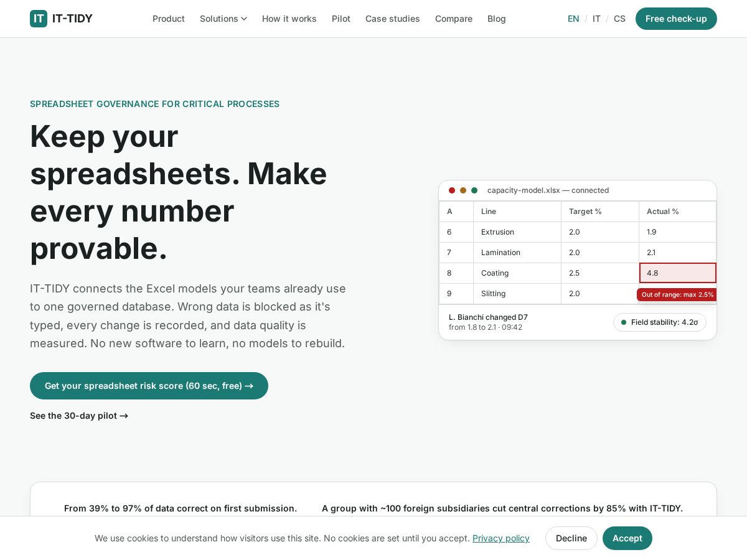Click capacity-model.xlsx — connected title
The height and width of the screenshot is (560, 747).
(548, 190)
